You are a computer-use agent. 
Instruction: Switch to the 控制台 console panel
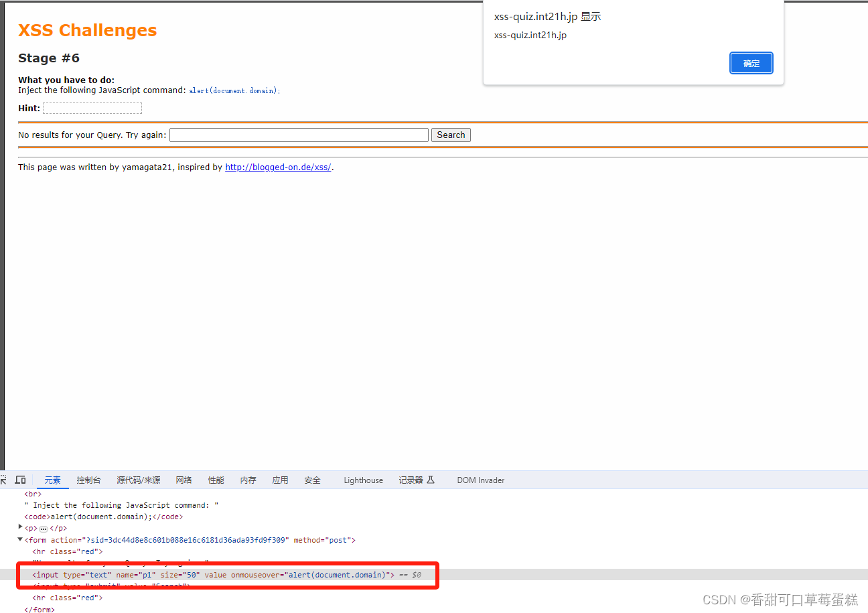click(x=88, y=480)
